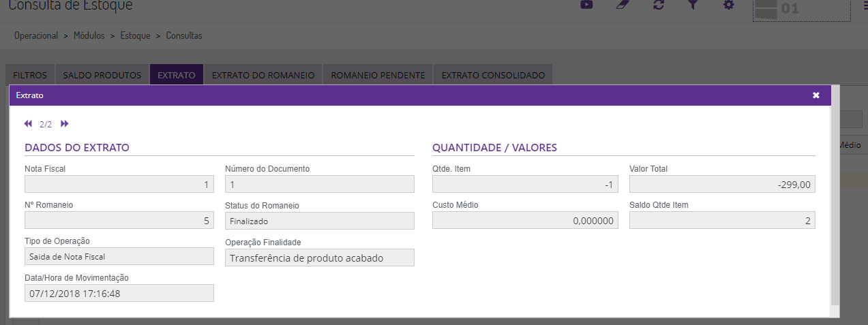Click the Operacional breadcrumb link

pos(36,35)
